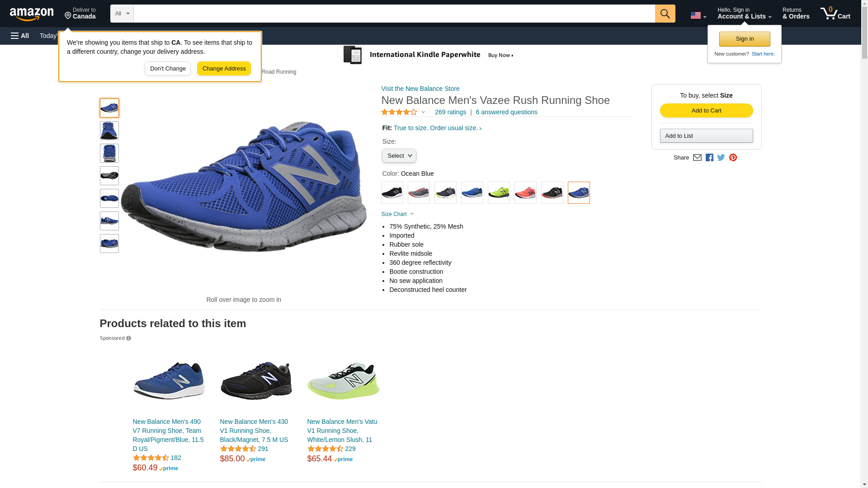Open Account & Lists menu
The image size is (868, 488).
[744, 14]
